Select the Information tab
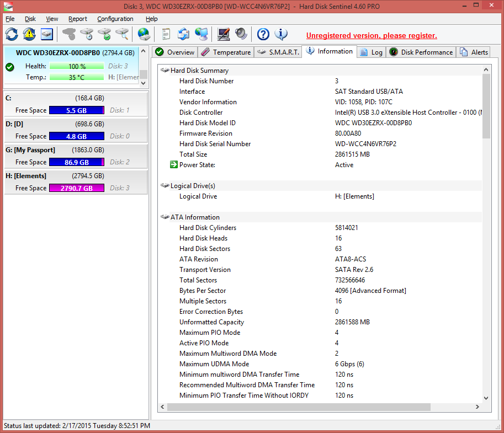The image size is (504, 433). click(x=330, y=51)
